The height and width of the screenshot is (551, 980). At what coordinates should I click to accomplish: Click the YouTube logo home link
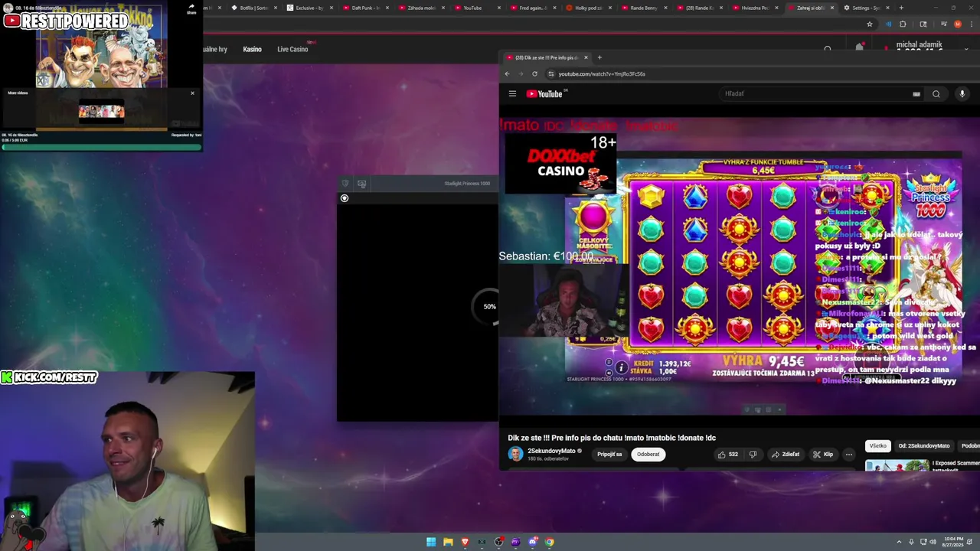coord(544,94)
